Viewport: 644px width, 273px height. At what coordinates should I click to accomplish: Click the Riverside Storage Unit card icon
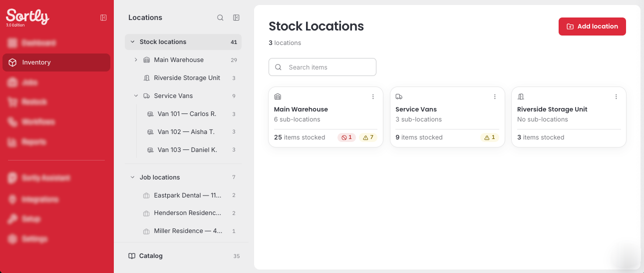[521, 96]
